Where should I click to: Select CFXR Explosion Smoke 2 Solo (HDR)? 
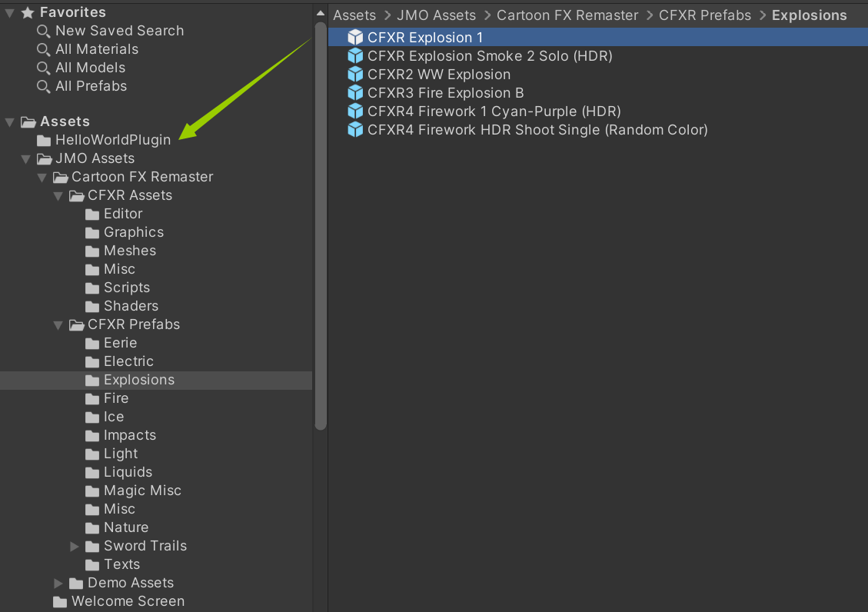[490, 56]
